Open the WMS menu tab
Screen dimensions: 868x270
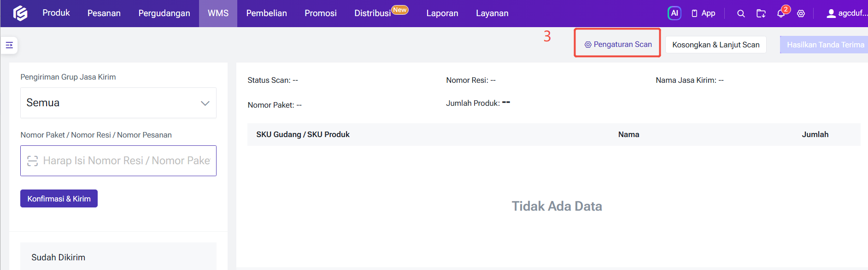218,13
